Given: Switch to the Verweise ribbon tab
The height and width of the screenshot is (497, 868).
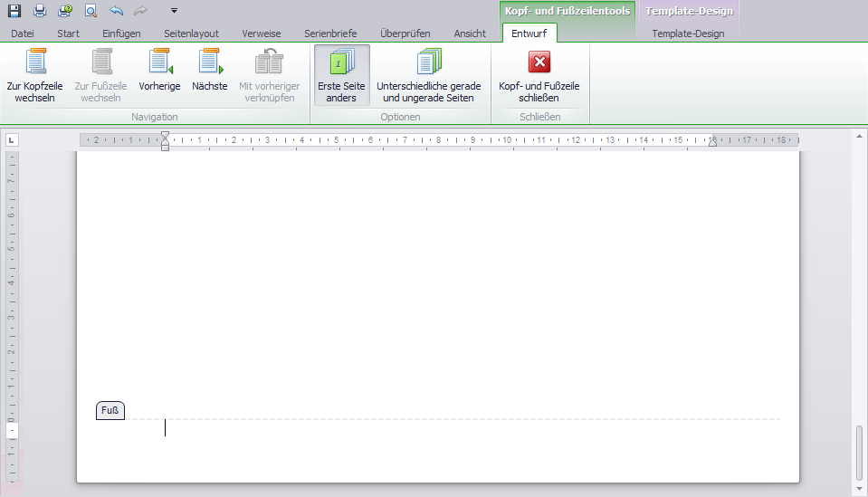Looking at the screenshot, I should click(x=262, y=33).
